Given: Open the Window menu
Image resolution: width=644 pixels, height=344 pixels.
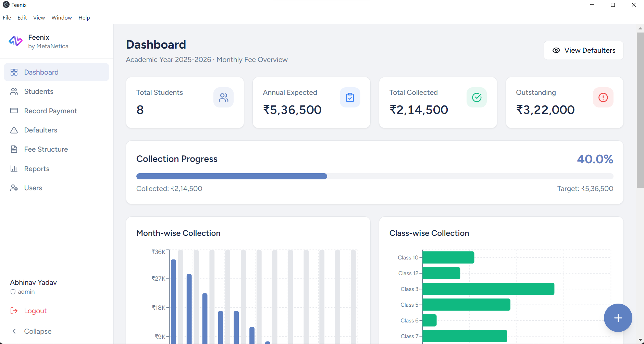Looking at the screenshot, I should [x=62, y=18].
